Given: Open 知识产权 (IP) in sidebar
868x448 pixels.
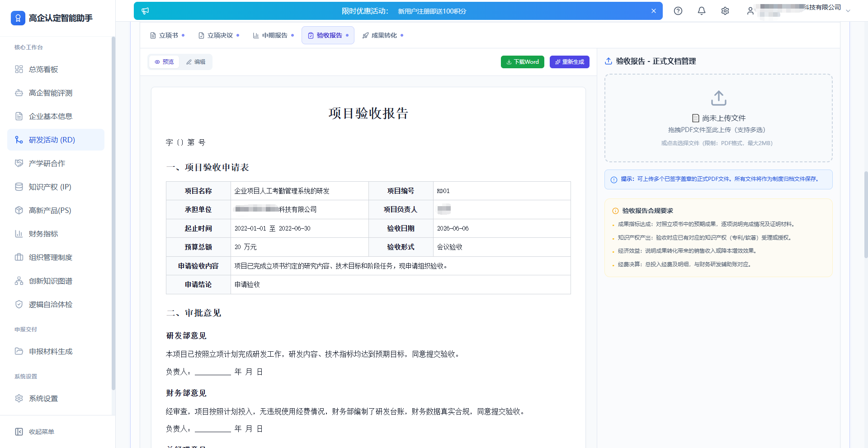Looking at the screenshot, I should pos(56,187).
